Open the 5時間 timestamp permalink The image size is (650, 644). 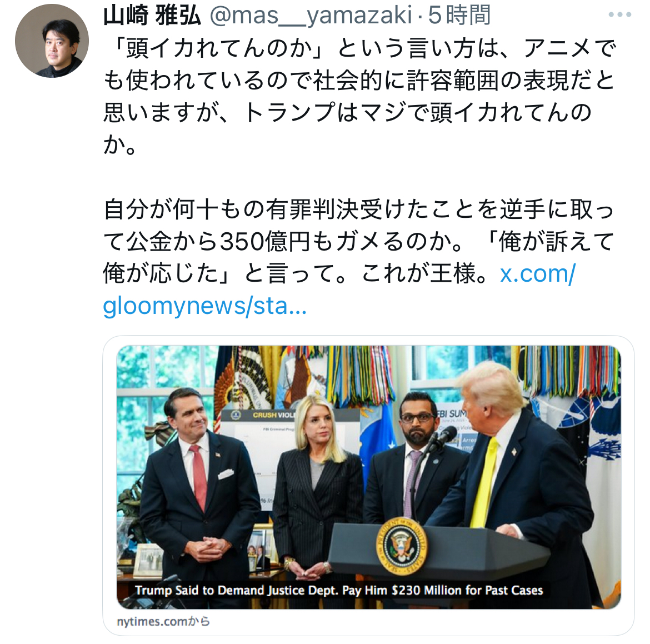click(x=459, y=16)
